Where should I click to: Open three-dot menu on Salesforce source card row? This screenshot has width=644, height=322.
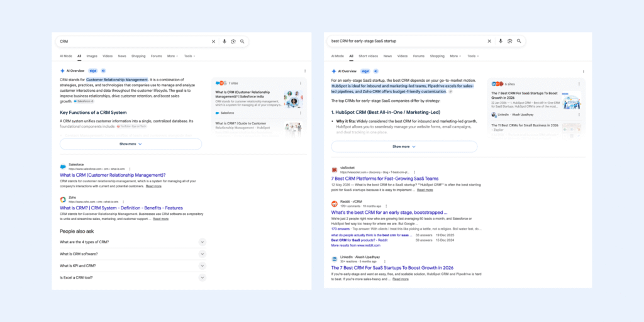[301, 113]
